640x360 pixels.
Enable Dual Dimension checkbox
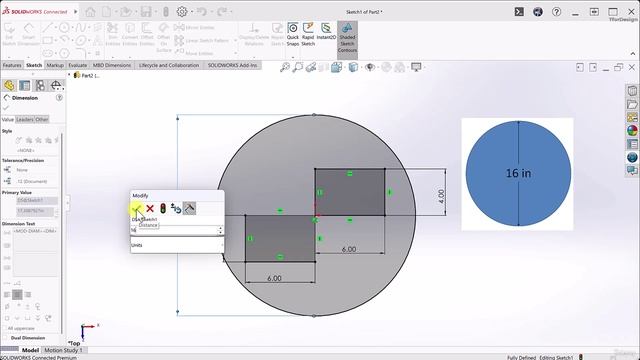(x=5, y=338)
